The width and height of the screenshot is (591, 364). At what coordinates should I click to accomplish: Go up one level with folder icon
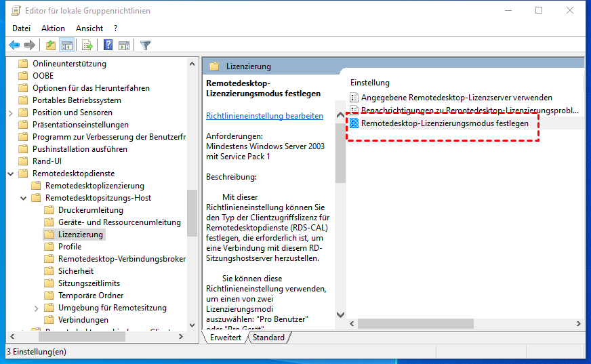coord(51,45)
